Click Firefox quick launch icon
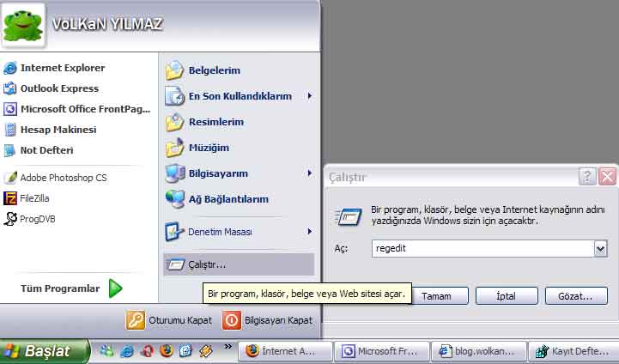619x364 pixels. point(167,350)
